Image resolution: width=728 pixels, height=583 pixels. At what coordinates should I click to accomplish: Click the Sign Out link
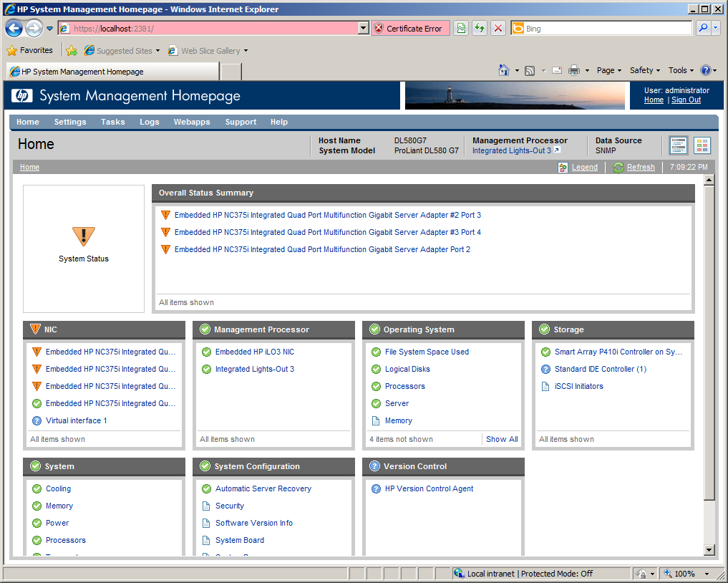click(686, 100)
